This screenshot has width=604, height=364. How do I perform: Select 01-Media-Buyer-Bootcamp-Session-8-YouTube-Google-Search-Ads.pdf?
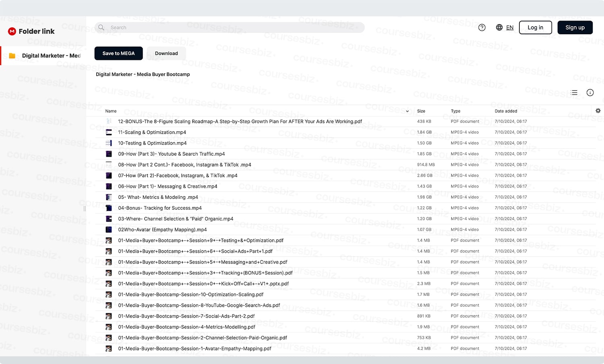pyautogui.click(x=199, y=305)
